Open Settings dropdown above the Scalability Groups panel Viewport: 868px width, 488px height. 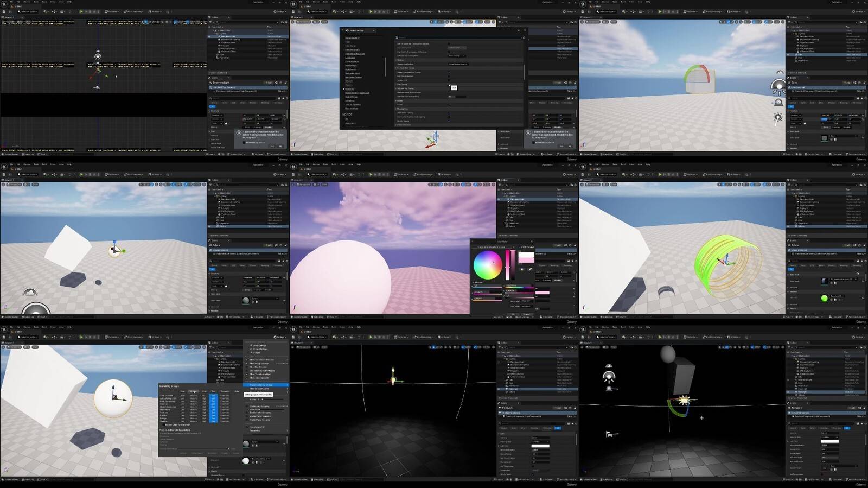(280, 337)
